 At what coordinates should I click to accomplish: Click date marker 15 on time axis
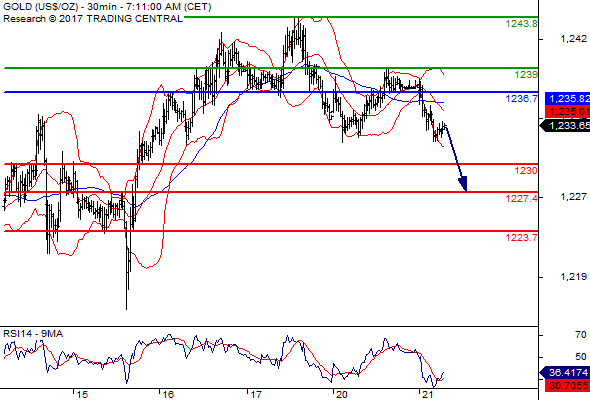(x=82, y=395)
